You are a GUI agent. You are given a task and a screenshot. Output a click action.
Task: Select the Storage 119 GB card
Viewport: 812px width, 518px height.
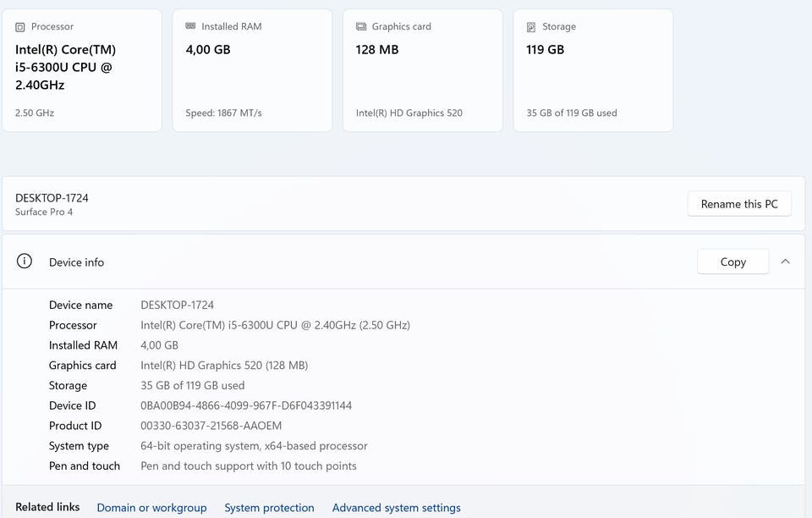593,70
